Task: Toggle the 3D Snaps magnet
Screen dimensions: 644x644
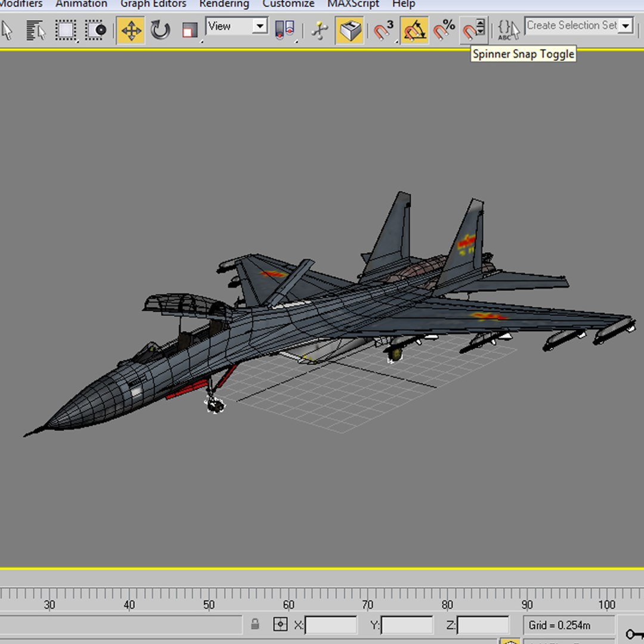Action: coord(383,30)
